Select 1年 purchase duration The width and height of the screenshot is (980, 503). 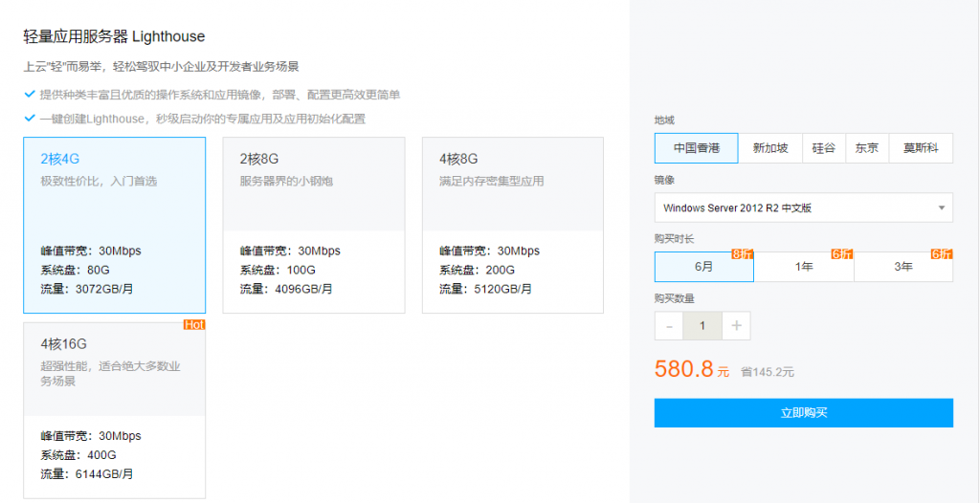pos(804,266)
